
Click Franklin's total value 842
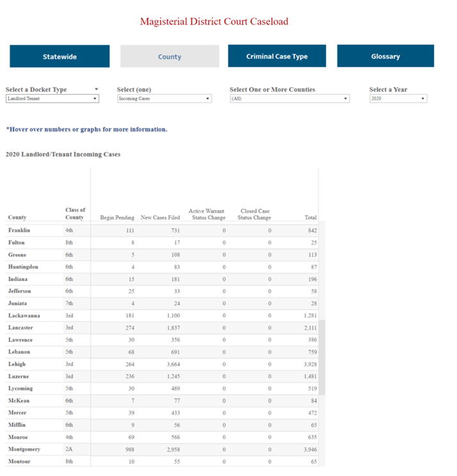click(x=312, y=230)
